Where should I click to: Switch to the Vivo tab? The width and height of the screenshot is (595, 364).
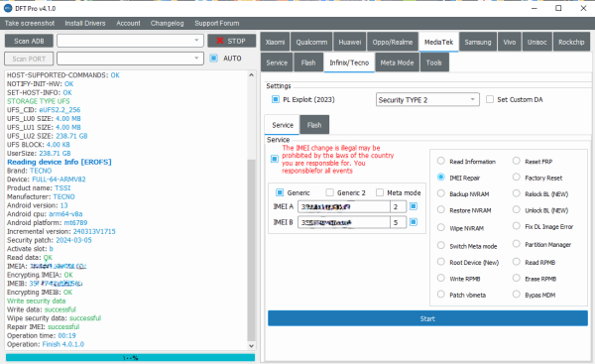click(510, 42)
